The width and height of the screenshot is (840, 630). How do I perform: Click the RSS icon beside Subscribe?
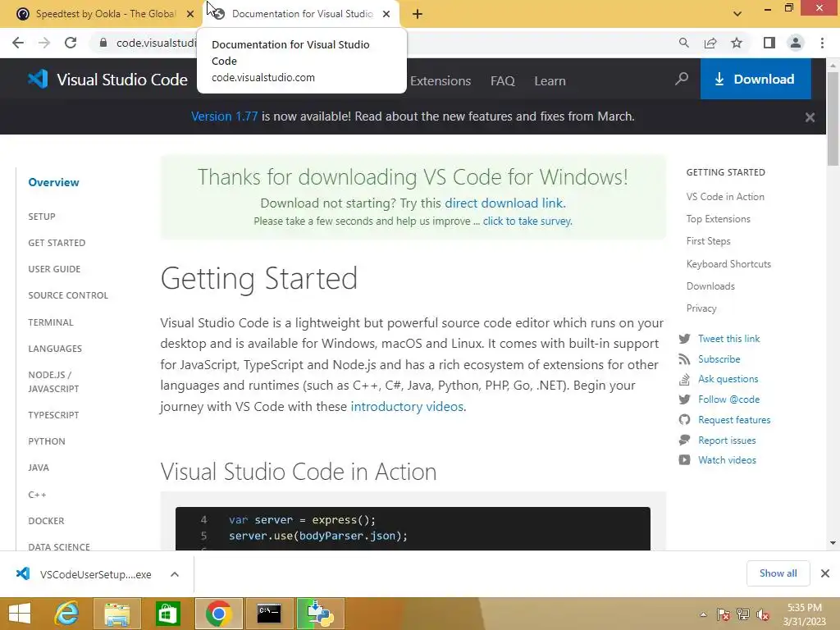[684, 359]
